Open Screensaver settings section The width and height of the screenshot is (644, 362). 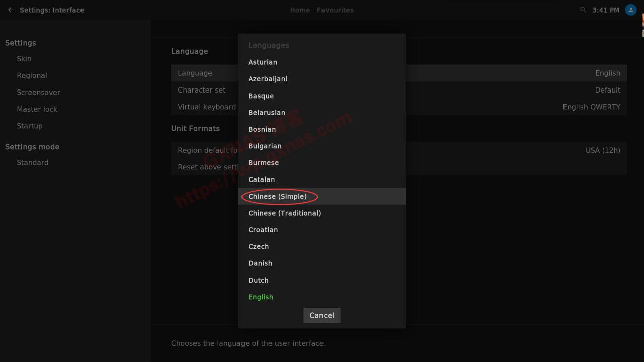(x=38, y=93)
